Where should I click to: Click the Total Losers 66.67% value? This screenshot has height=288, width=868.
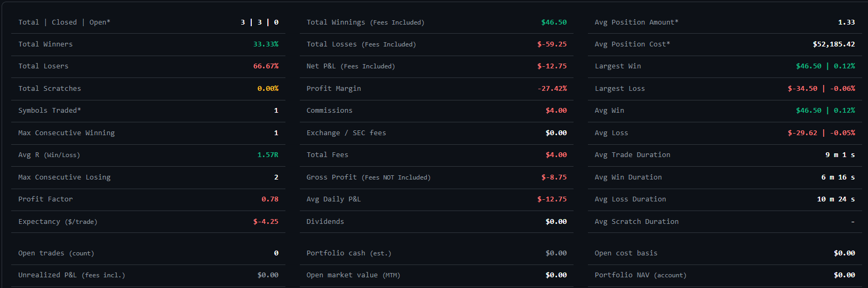pos(266,66)
